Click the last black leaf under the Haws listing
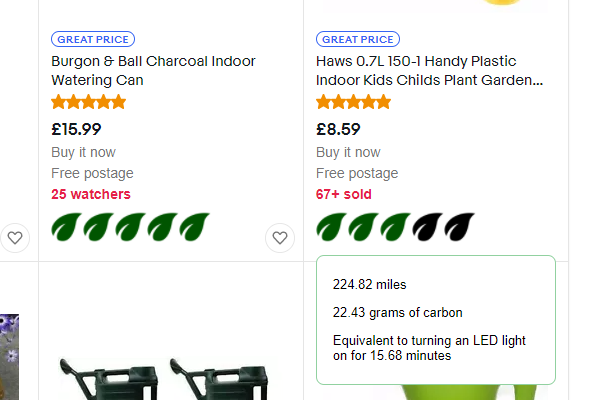Screen dimensions: 600x400 click(x=459, y=228)
